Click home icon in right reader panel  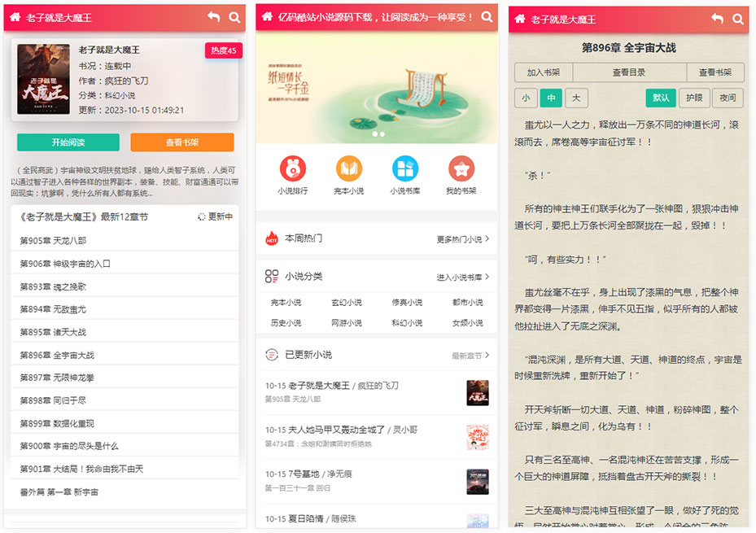pos(520,19)
